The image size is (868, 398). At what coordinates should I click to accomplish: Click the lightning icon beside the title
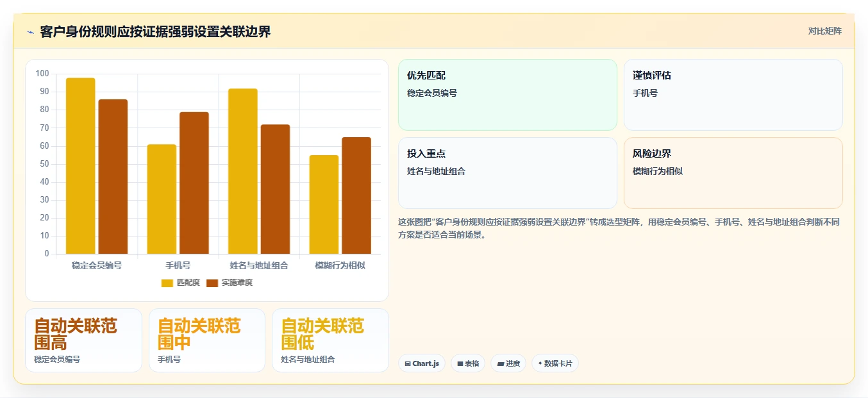click(x=30, y=32)
